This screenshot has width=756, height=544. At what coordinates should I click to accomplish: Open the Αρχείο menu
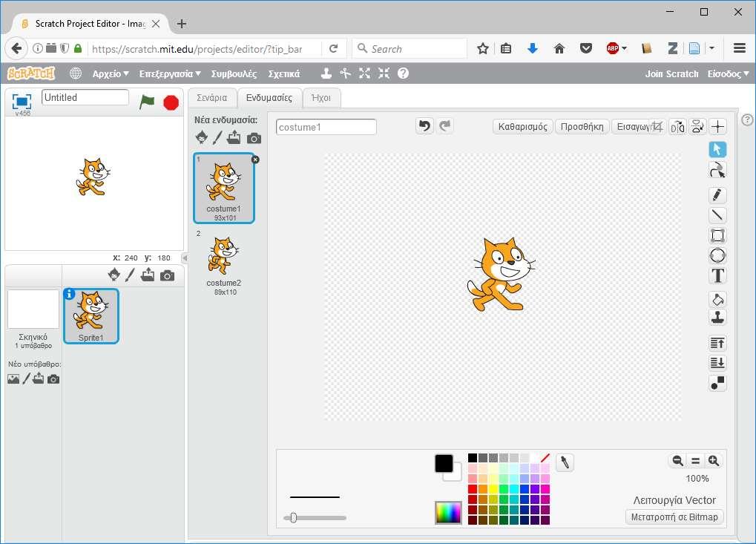click(111, 73)
